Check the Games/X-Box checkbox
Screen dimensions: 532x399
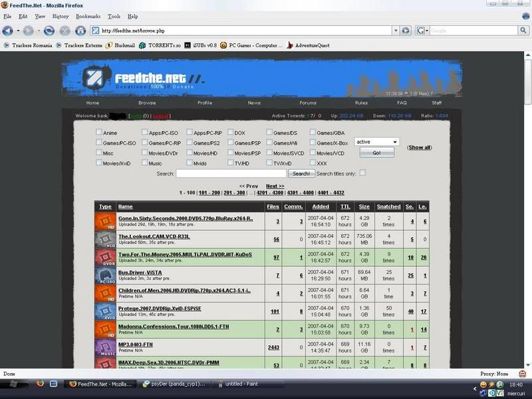[x=313, y=142]
